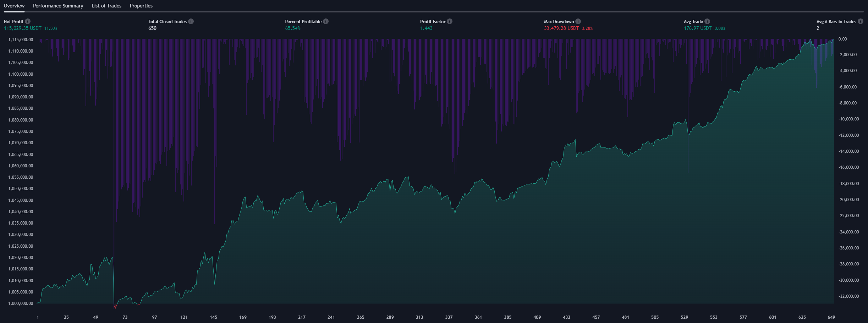Open the Properties tab
The image size is (868, 323).
[141, 6]
